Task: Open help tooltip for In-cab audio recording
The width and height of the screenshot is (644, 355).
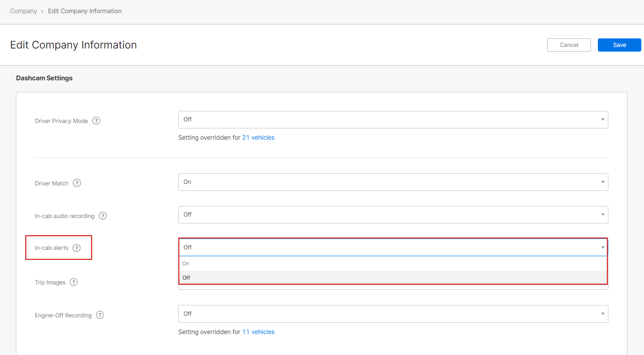Action: 103,216
